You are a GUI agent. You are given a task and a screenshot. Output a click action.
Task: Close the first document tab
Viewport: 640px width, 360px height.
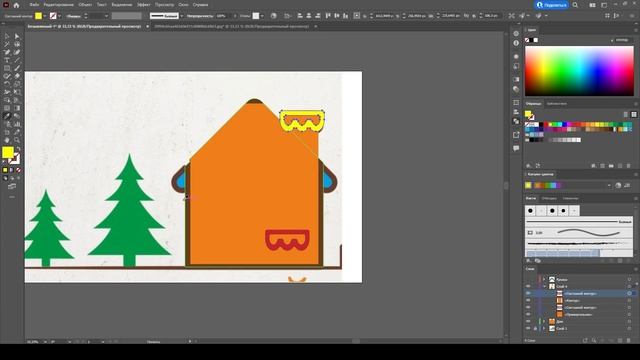(147, 26)
